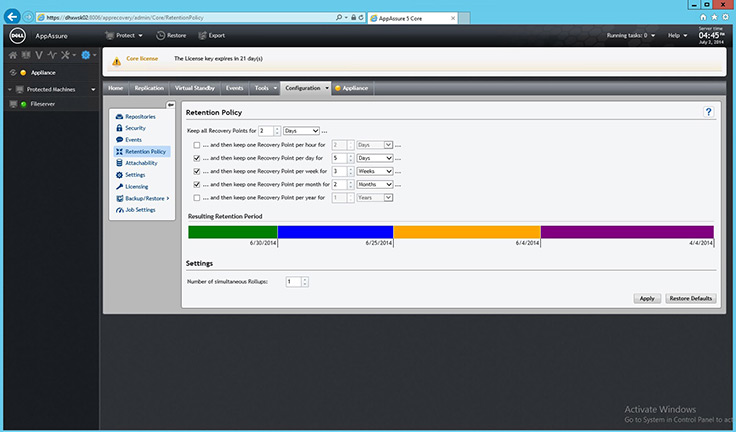Switch to the Events tab

click(234, 88)
